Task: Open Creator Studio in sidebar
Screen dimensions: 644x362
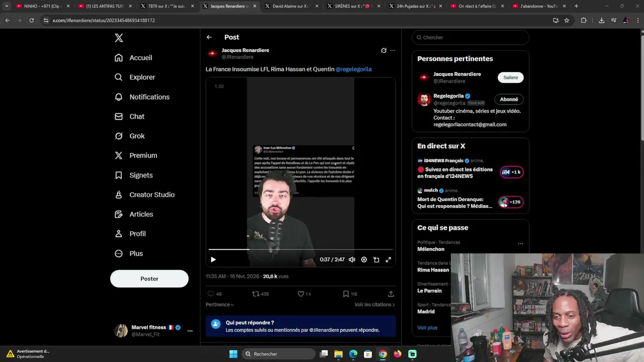Action: [144, 195]
